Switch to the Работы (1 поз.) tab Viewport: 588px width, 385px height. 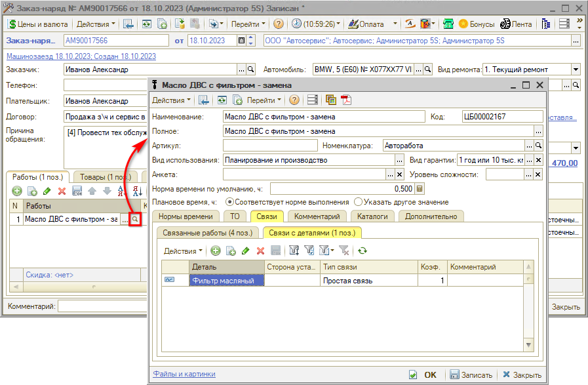point(37,176)
